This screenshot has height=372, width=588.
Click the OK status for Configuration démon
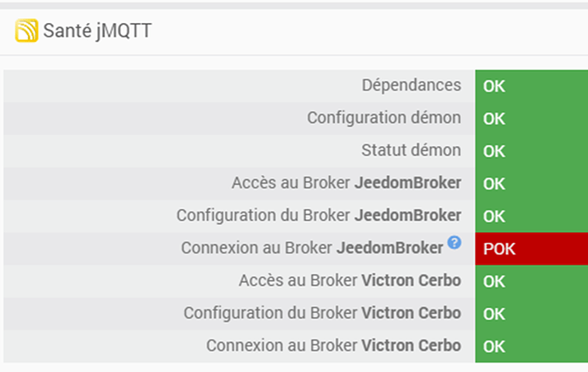494,119
